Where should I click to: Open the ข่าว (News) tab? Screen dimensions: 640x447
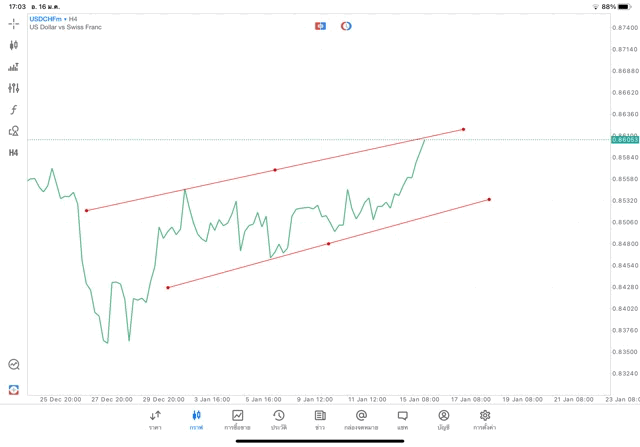[320, 419]
